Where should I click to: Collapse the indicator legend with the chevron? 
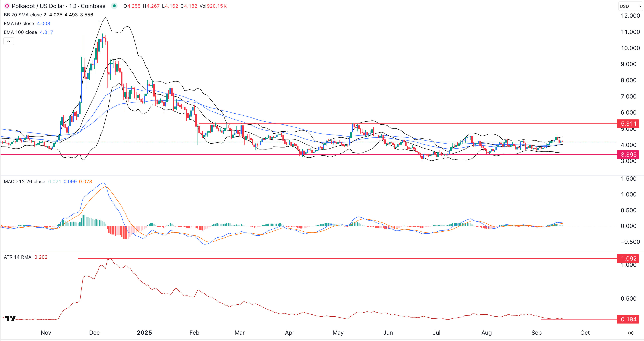click(x=9, y=41)
